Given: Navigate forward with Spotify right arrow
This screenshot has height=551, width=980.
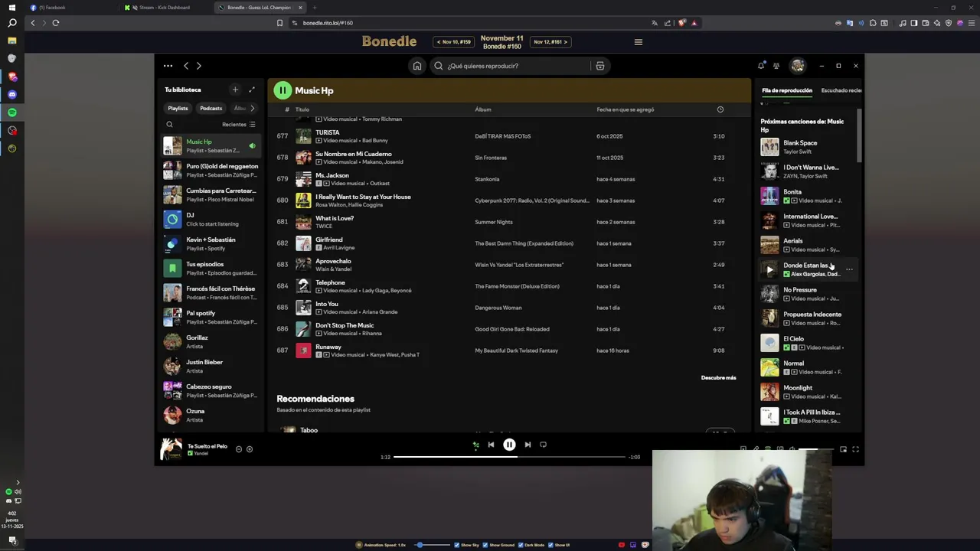Looking at the screenshot, I should point(199,66).
